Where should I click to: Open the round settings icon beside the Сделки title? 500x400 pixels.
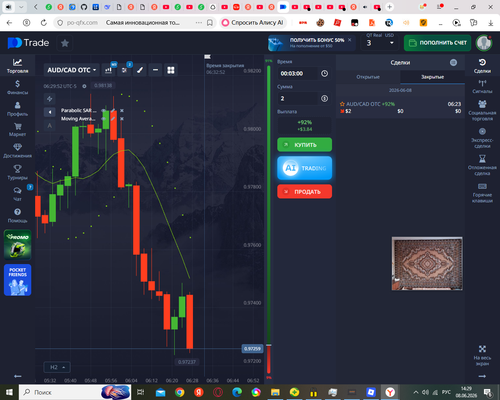point(453,62)
